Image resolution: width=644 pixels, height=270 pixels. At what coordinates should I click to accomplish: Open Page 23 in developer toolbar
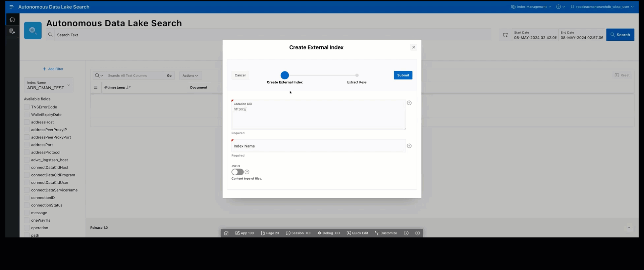(x=270, y=233)
